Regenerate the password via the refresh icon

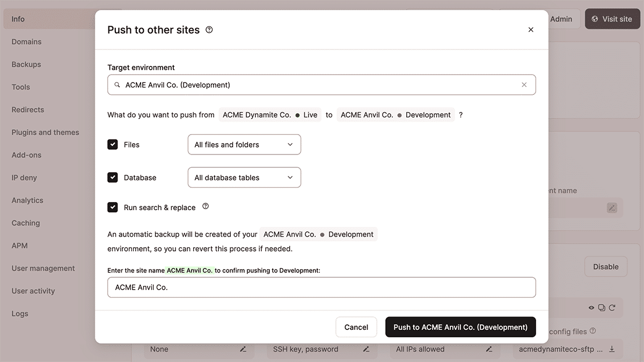tap(612, 307)
